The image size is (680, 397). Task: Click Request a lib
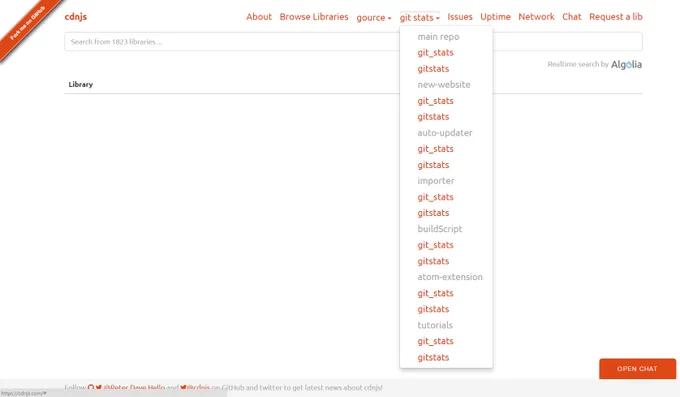[616, 17]
